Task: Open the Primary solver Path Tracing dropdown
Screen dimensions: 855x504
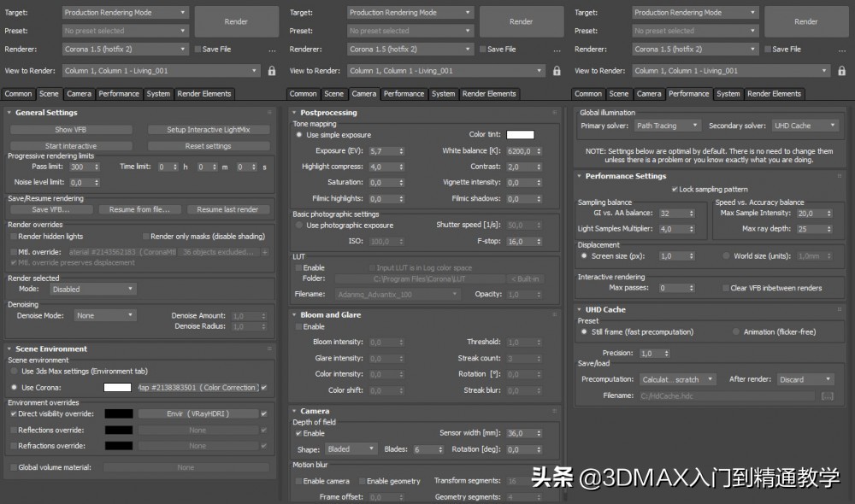Action: (x=666, y=125)
